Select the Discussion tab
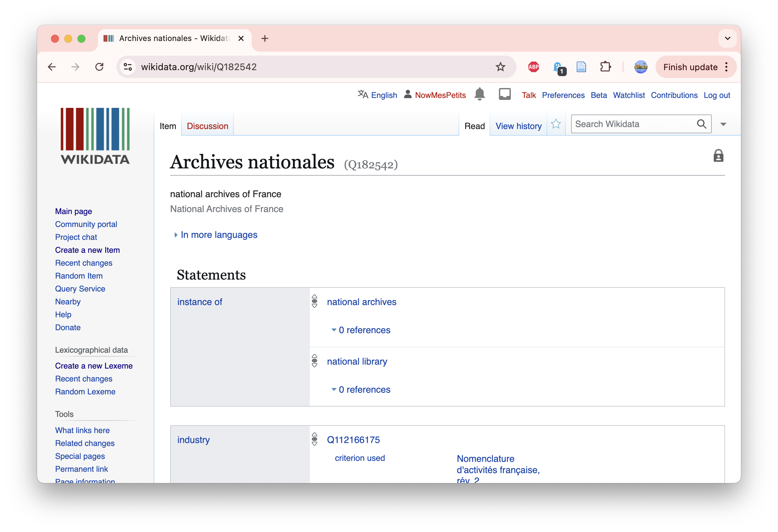778x532 pixels. (207, 126)
